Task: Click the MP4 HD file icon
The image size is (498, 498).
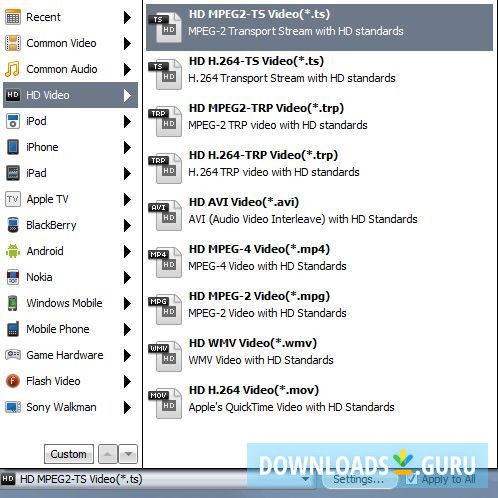Action: (165, 262)
